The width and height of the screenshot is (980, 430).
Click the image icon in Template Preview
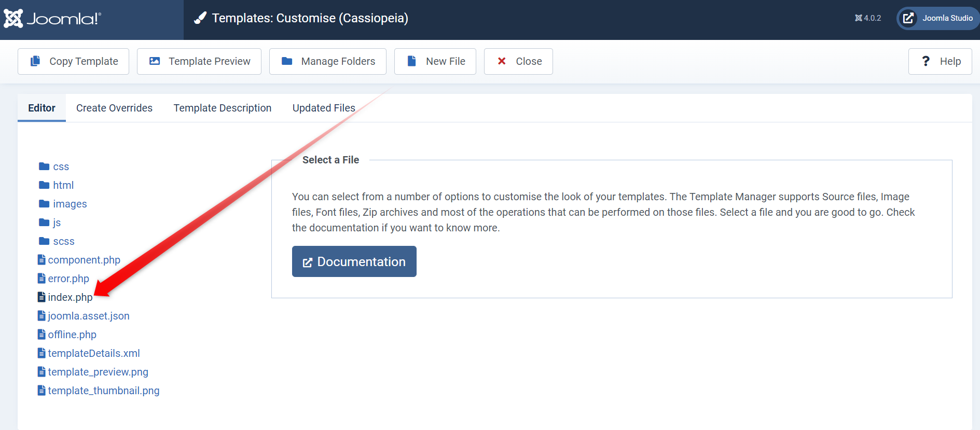click(x=155, y=61)
